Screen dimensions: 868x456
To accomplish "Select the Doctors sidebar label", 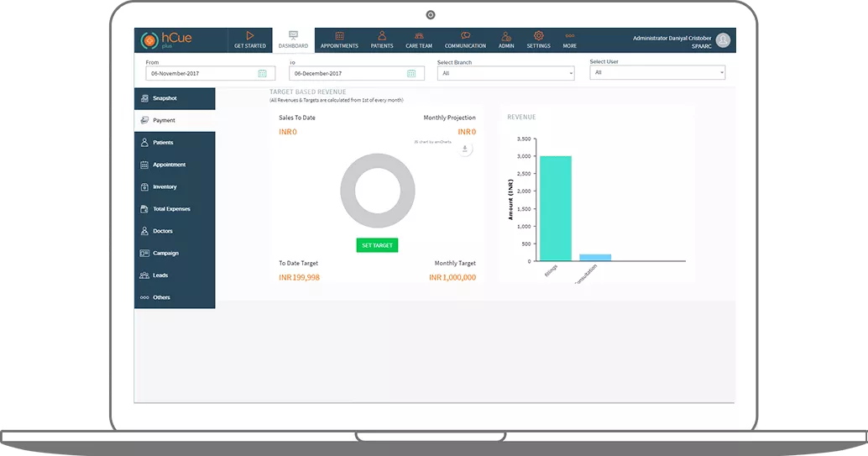I will coord(163,231).
